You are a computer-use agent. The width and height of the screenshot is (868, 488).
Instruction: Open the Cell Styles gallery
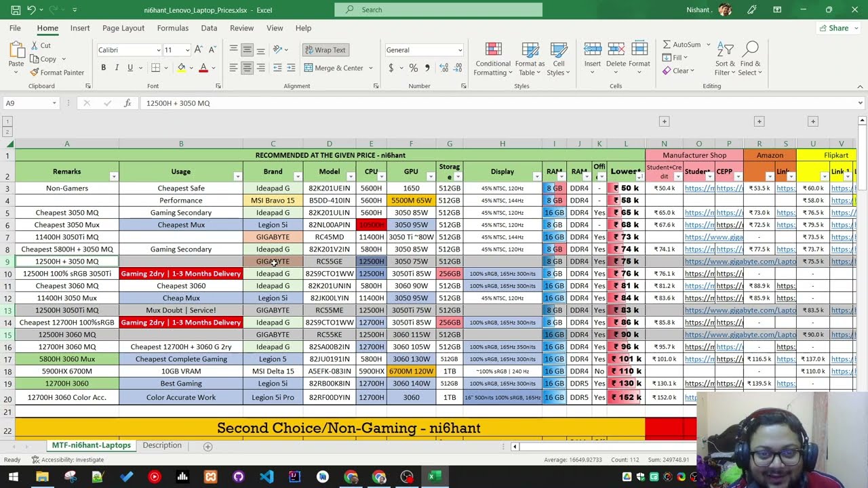pyautogui.click(x=559, y=59)
